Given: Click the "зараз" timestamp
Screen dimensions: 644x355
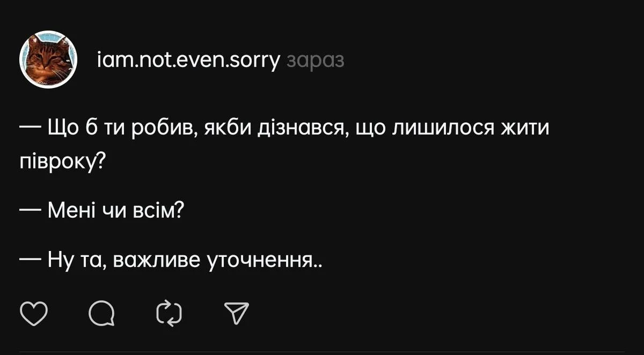Looking at the screenshot, I should [316, 61].
